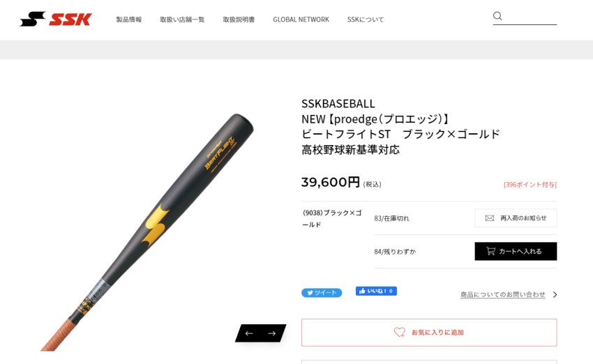Show previous product image with left arrow
Screen dimensions: 593x364
[249, 333]
